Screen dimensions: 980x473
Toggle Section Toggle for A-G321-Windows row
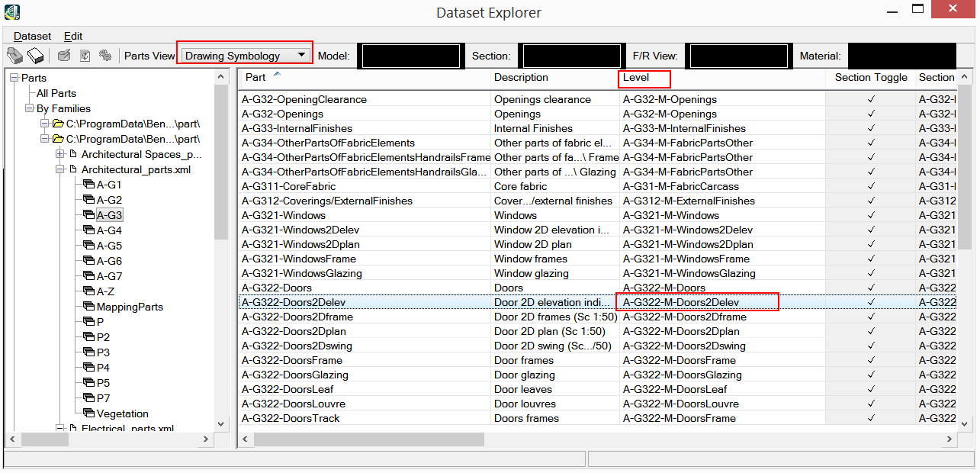coord(871,215)
